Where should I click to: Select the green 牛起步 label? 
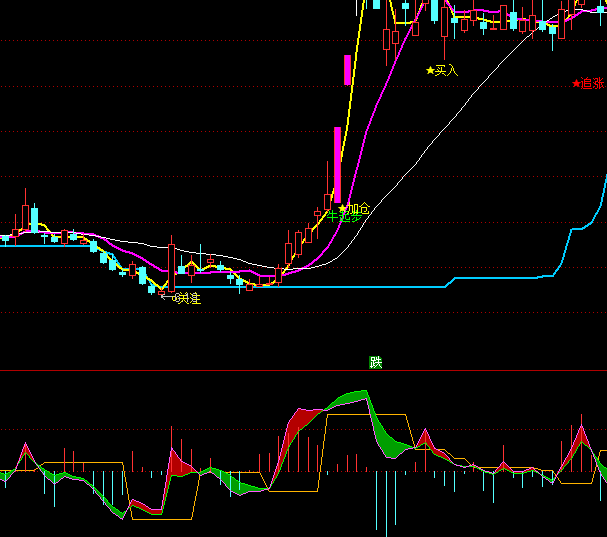coord(344,216)
